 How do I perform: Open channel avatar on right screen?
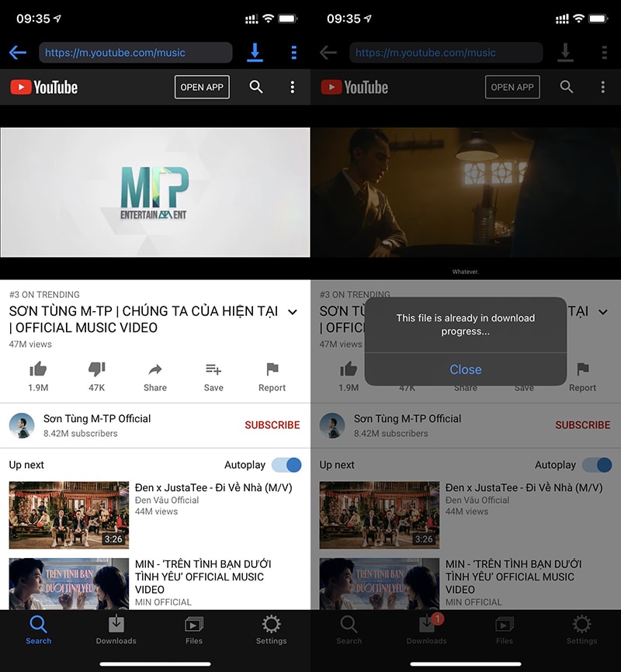tap(332, 425)
